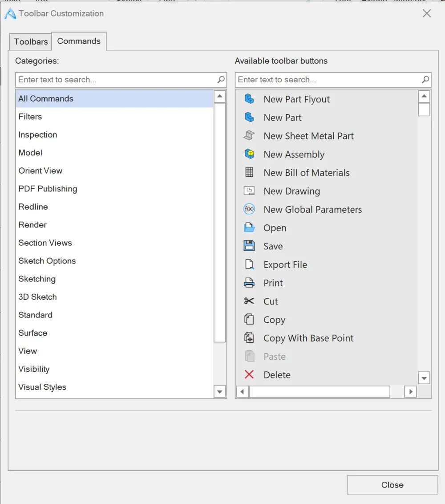
Task: Switch to the Toolbars tab
Action: [31, 41]
